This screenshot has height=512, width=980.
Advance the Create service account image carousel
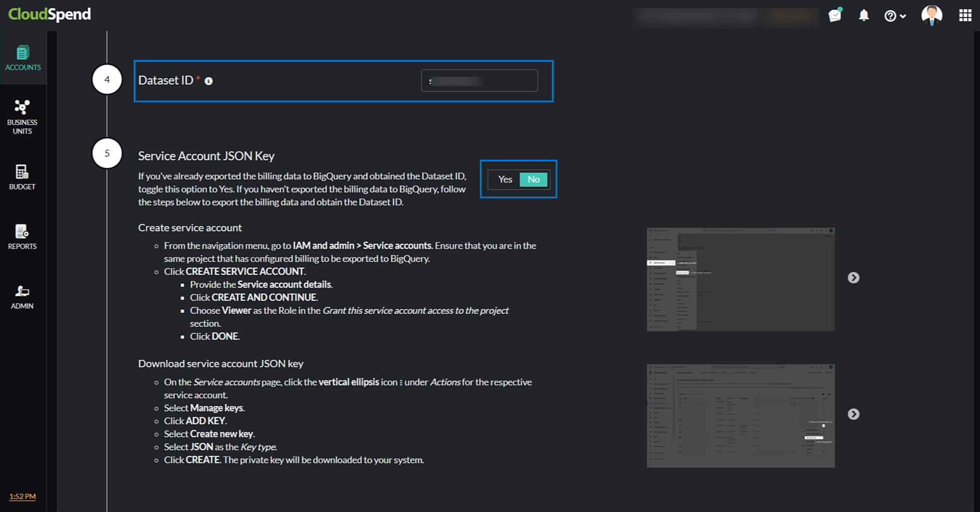tap(853, 278)
